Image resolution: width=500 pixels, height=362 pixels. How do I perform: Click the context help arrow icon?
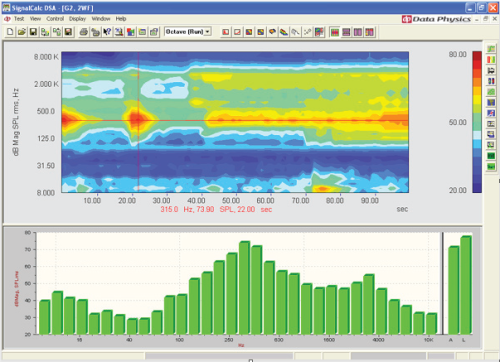pyautogui.click(x=107, y=32)
